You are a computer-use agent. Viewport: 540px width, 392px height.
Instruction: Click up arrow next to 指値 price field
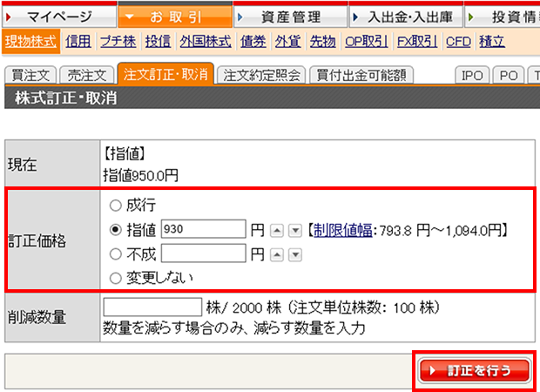click(277, 232)
